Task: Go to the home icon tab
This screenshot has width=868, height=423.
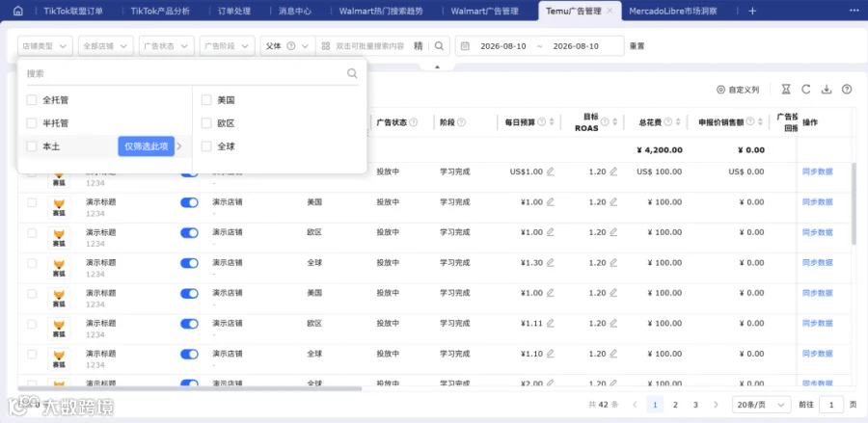Action: click(17, 11)
